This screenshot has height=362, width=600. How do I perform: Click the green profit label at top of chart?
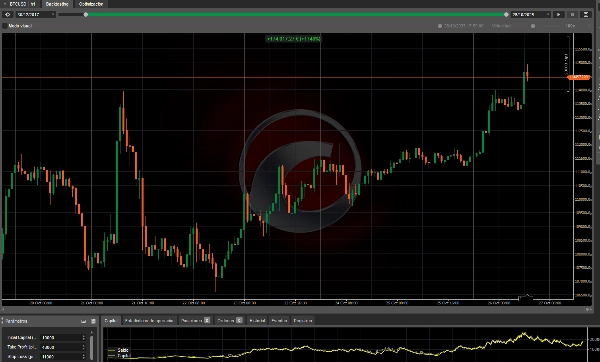coord(293,39)
